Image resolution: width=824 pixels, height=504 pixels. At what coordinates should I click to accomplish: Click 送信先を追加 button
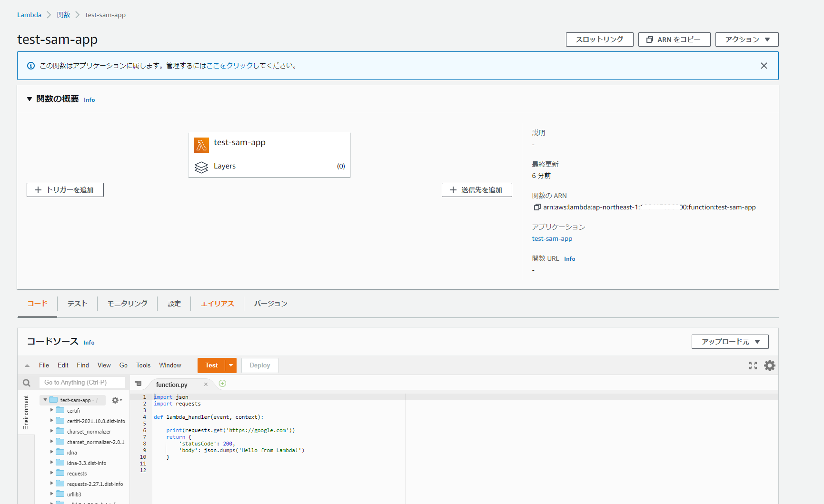tap(477, 190)
